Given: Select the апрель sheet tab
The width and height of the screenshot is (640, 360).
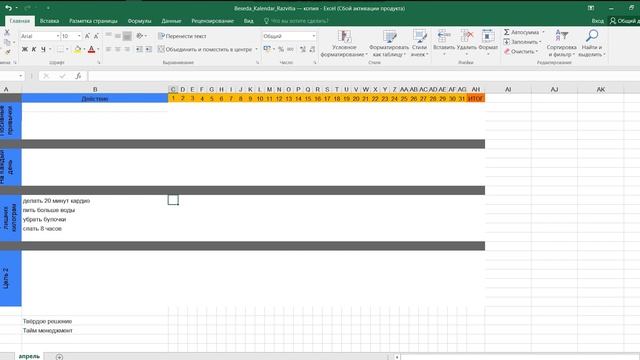Looking at the screenshot, I should pyautogui.click(x=29, y=357).
